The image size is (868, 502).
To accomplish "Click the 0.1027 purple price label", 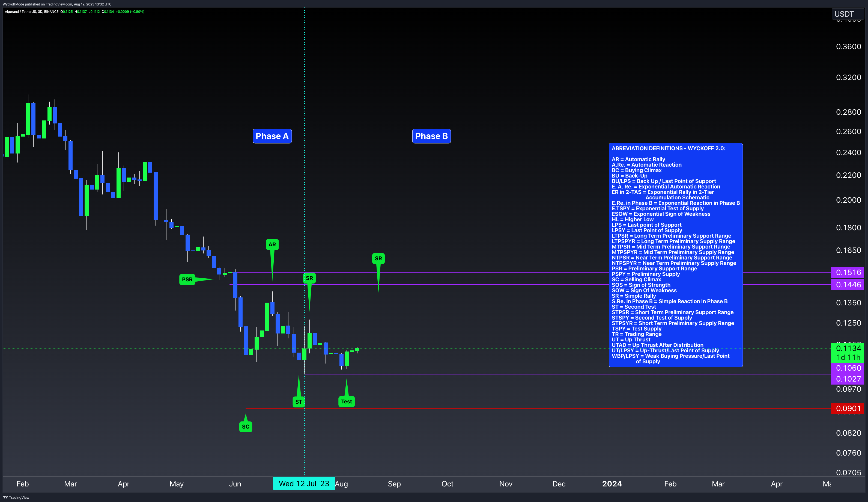I will click(x=848, y=379).
